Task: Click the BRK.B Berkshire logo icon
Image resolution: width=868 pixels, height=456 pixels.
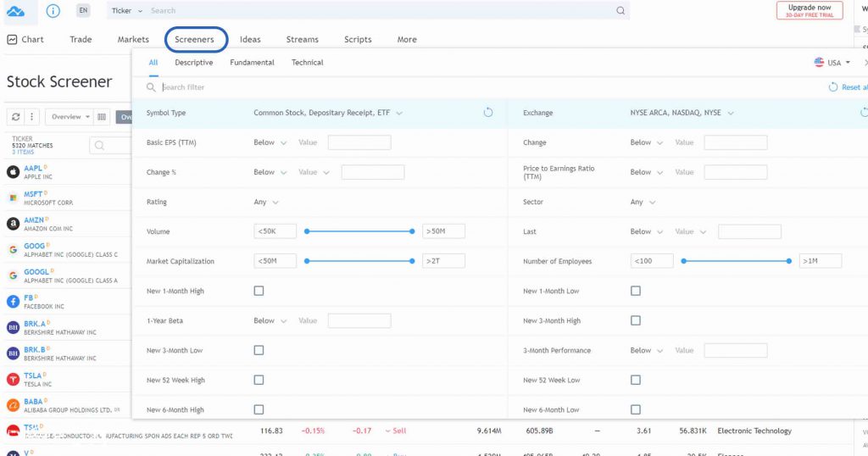Action: click(13, 353)
